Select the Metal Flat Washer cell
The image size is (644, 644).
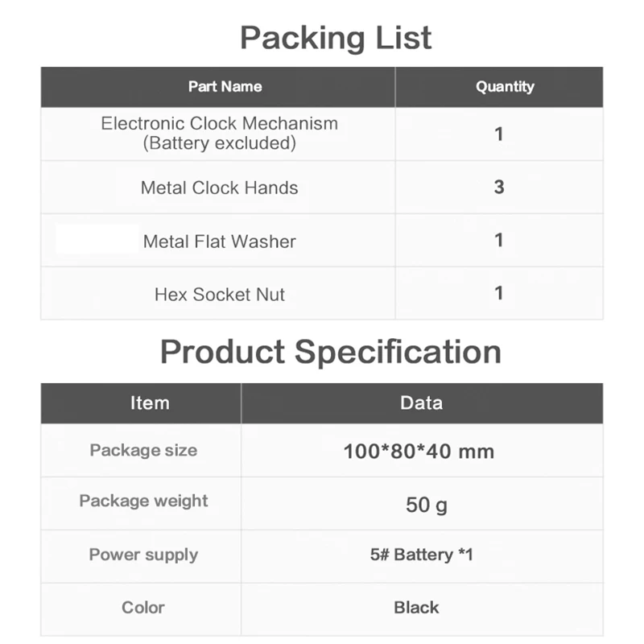pos(219,242)
